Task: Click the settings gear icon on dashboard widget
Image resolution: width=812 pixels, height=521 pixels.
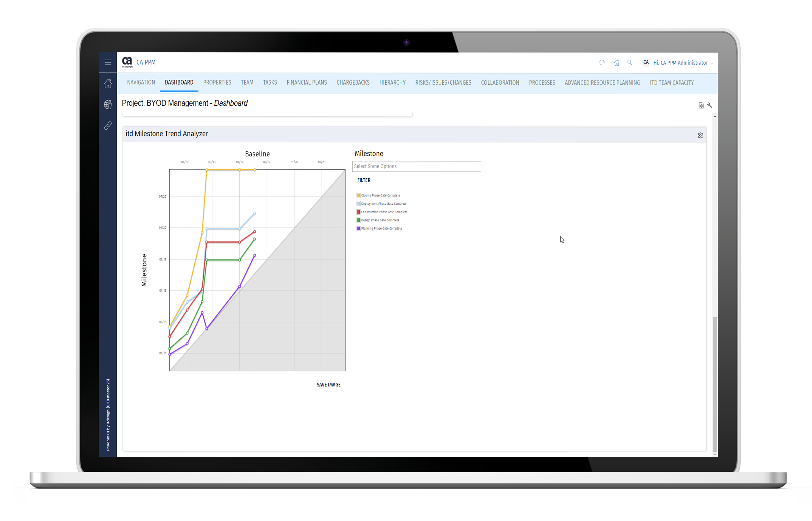Action: (x=701, y=135)
